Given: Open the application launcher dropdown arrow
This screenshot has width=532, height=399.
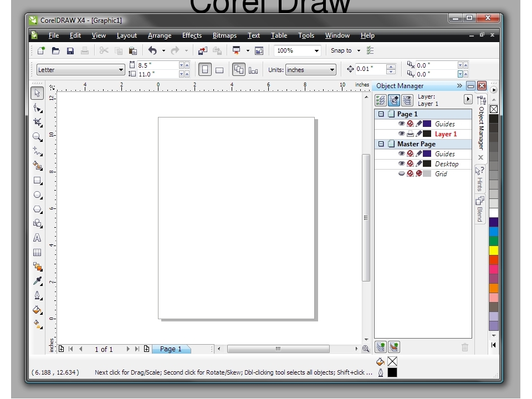Looking at the screenshot, I should [x=248, y=51].
